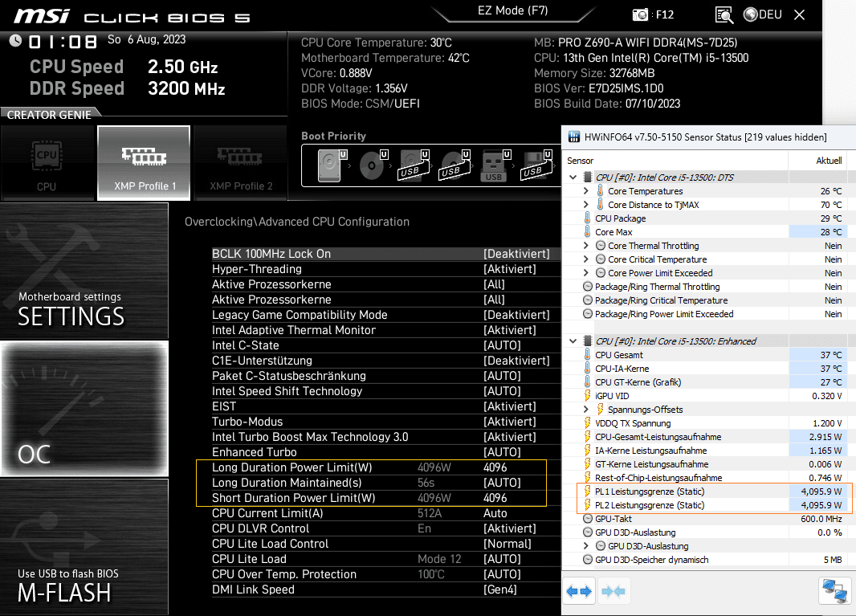The height and width of the screenshot is (616, 856).
Task: Toggle Intel Turbo Boost Max Technology 3.0
Action: tap(386, 437)
